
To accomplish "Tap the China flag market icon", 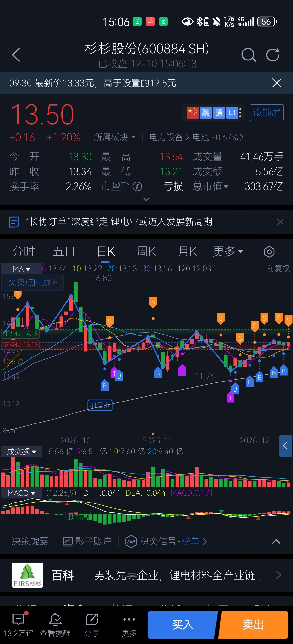I will (x=192, y=113).
